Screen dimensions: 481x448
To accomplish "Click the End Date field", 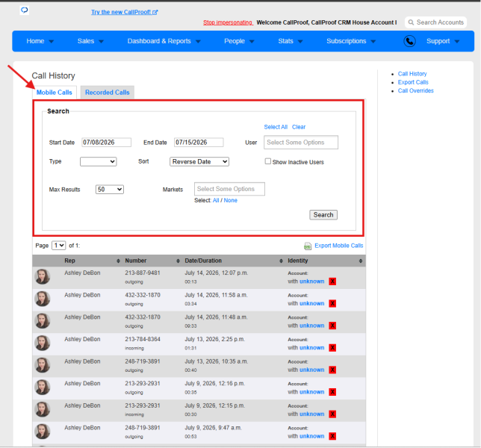I will click(x=199, y=143).
